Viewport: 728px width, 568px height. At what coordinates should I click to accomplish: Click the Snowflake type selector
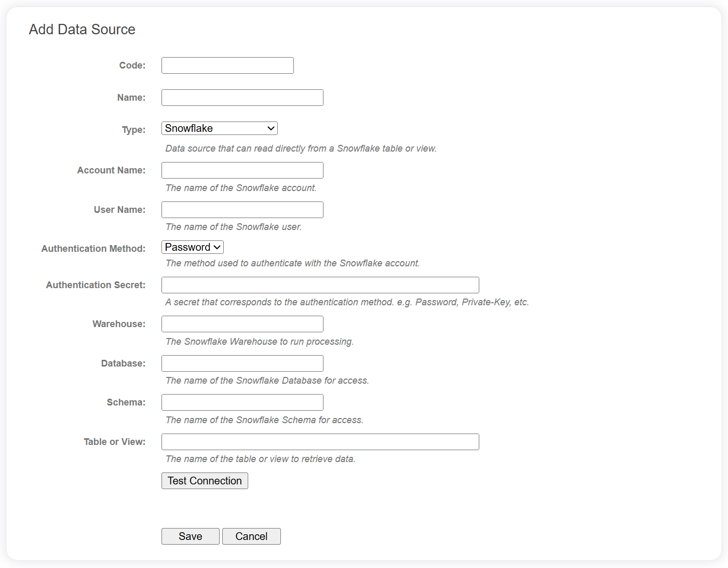(219, 128)
